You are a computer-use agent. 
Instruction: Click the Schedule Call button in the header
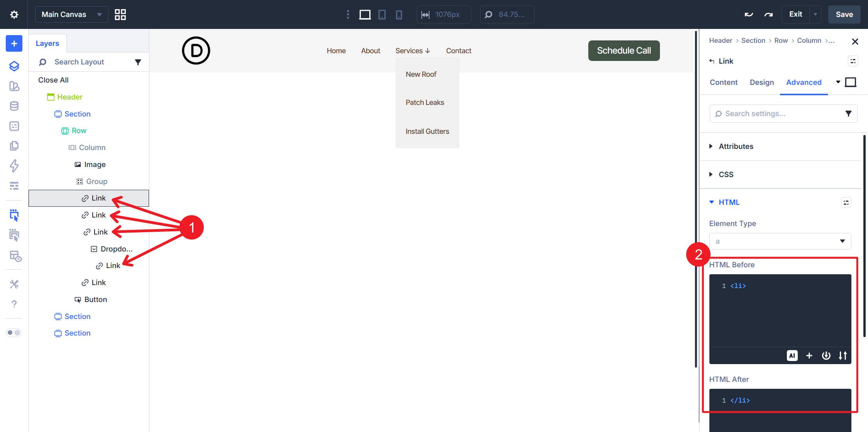click(x=624, y=50)
